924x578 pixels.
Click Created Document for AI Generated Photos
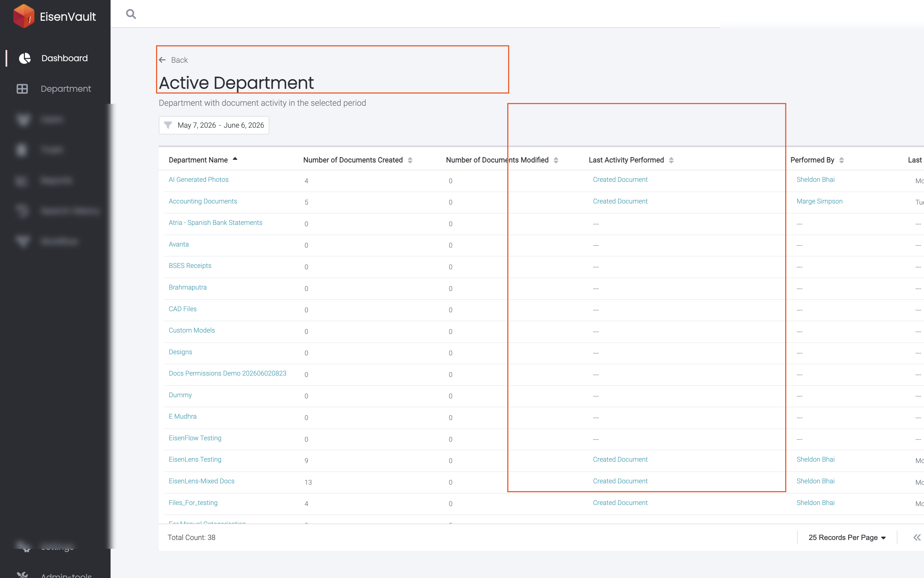[x=620, y=179]
